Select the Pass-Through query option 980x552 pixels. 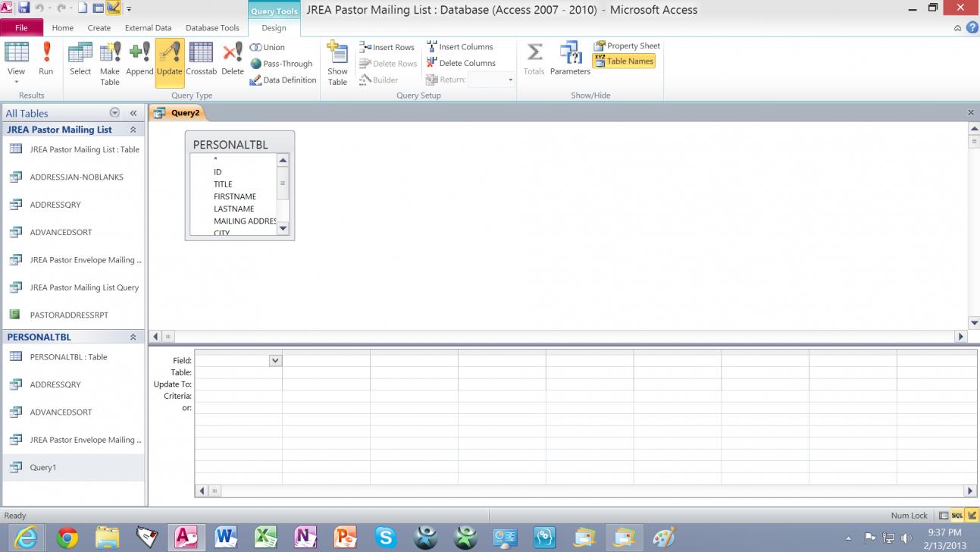click(x=281, y=64)
